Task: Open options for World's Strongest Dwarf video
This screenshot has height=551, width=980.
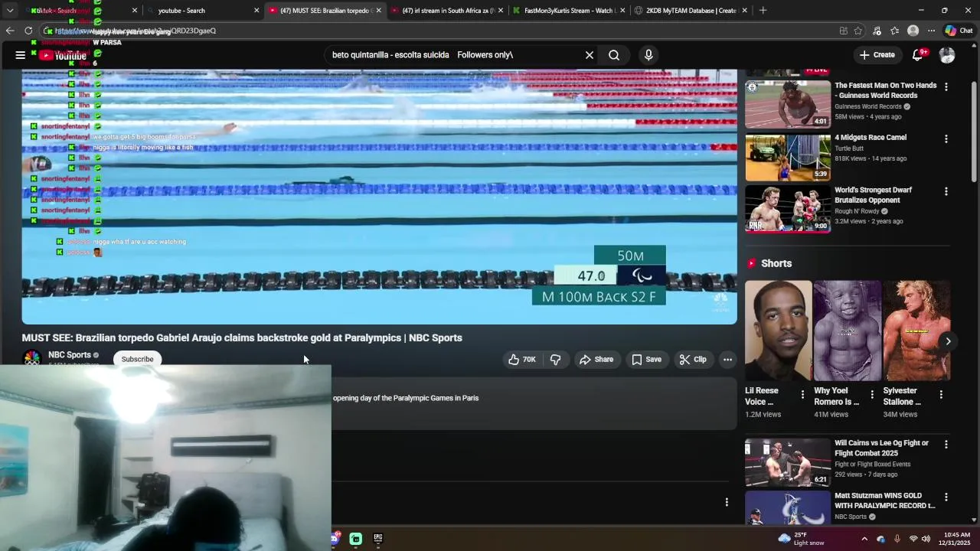Action: [946, 191]
